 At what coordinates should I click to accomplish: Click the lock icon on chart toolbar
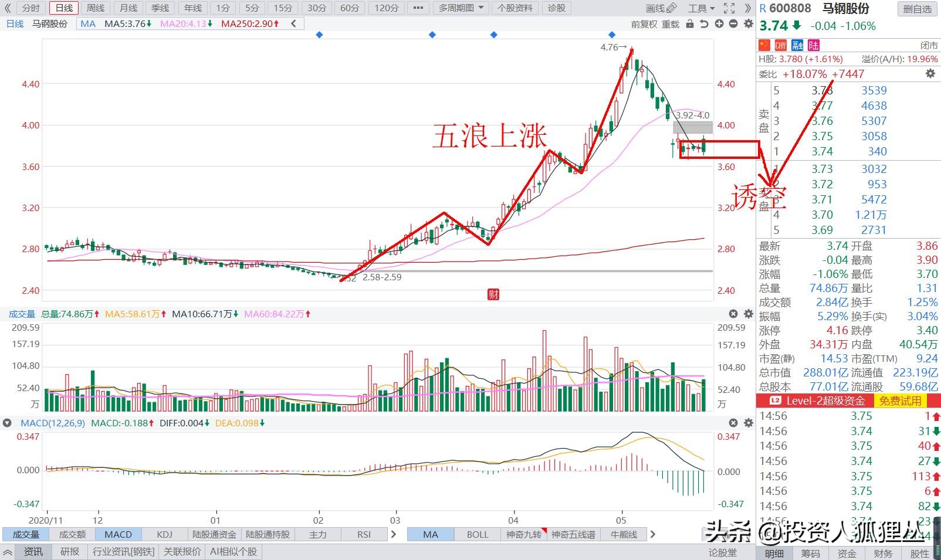coord(690,24)
